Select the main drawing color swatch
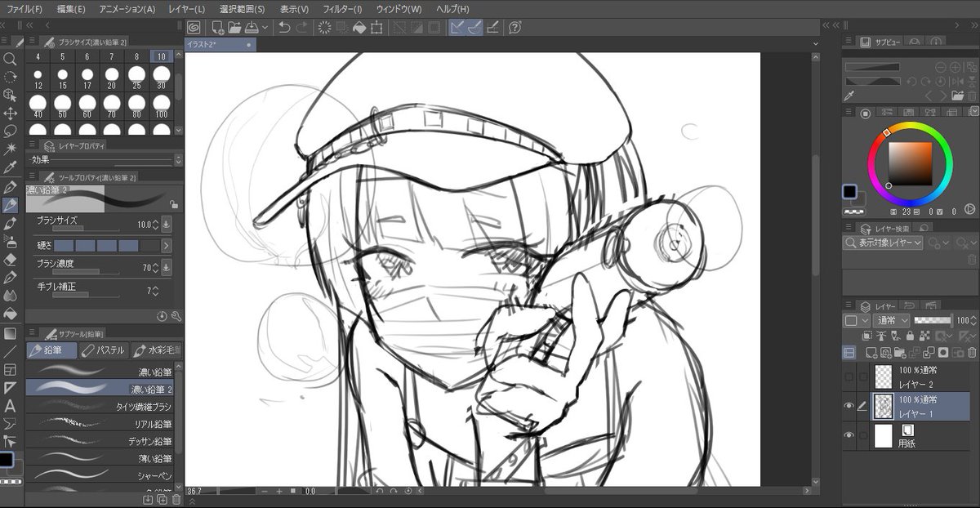 850,192
